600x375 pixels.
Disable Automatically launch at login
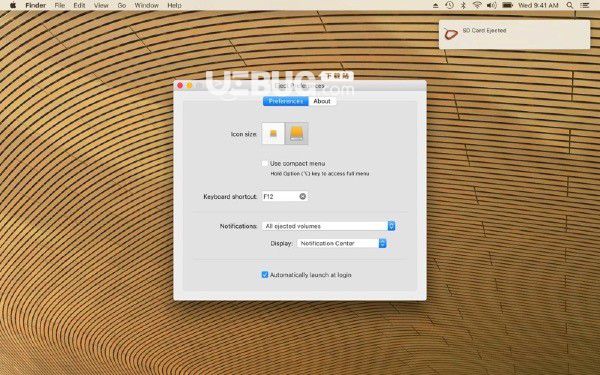(x=265, y=275)
